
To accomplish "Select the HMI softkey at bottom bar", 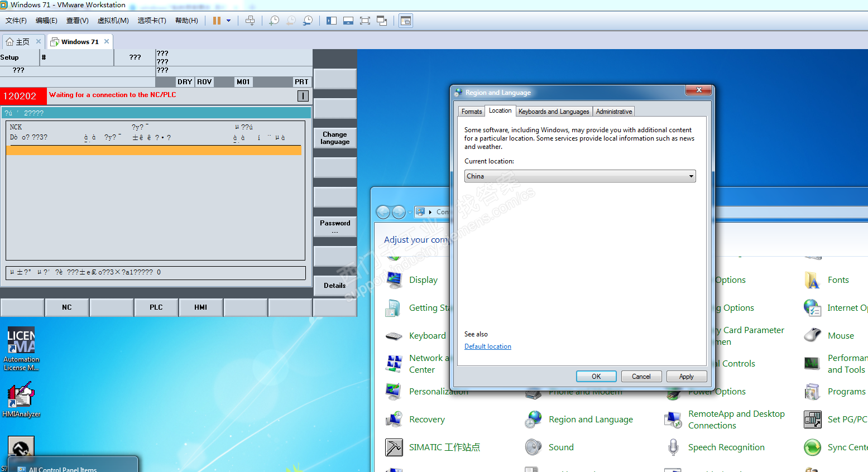I will pyautogui.click(x=201, y=307).
